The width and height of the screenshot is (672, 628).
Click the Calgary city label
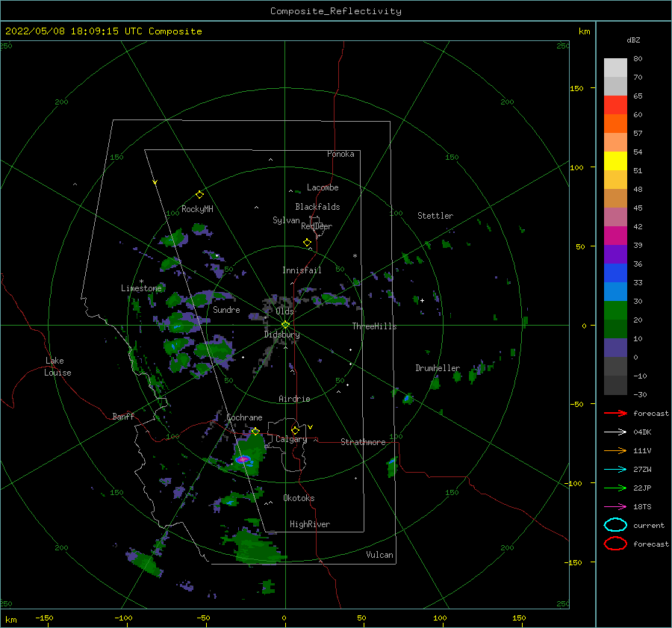[291, 439]
